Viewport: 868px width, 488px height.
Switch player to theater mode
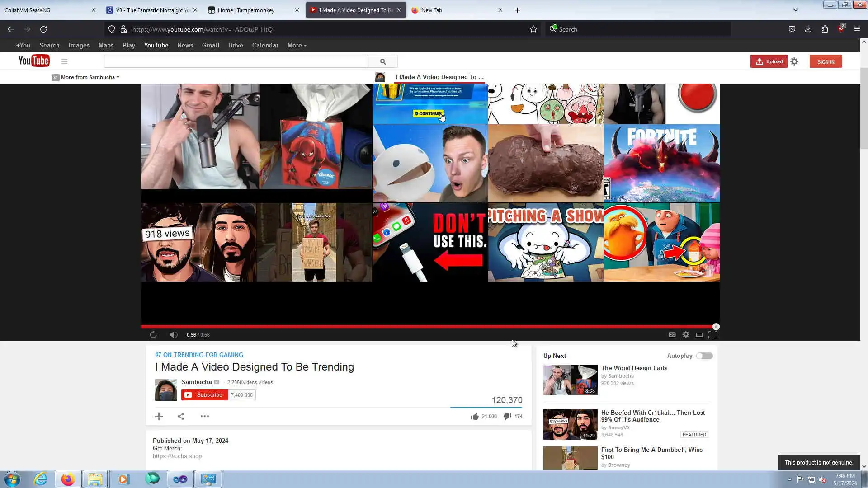(x=699, y=335)
